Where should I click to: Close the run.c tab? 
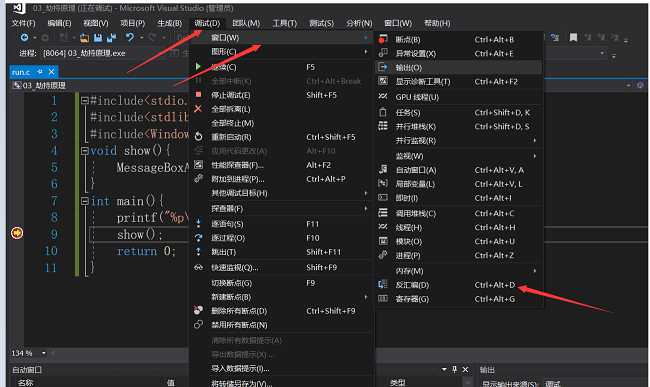51,72
